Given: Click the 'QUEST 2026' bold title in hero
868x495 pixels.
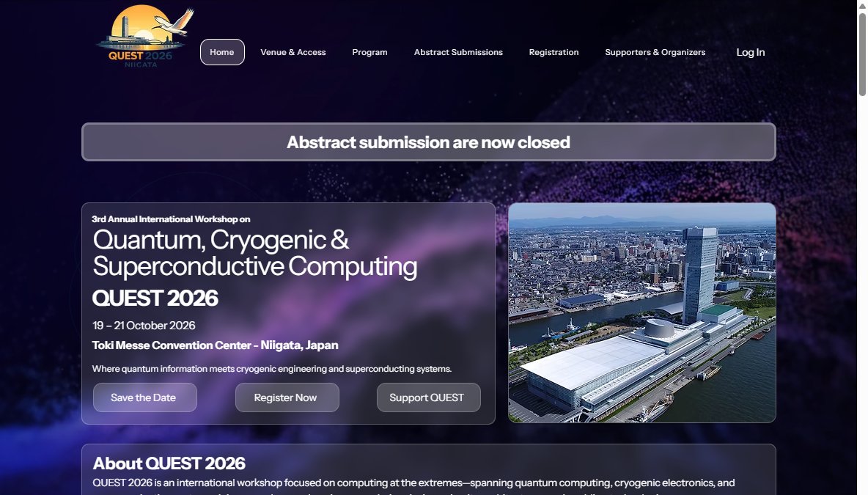Looking at the screenshot, I should coord(155,298).
